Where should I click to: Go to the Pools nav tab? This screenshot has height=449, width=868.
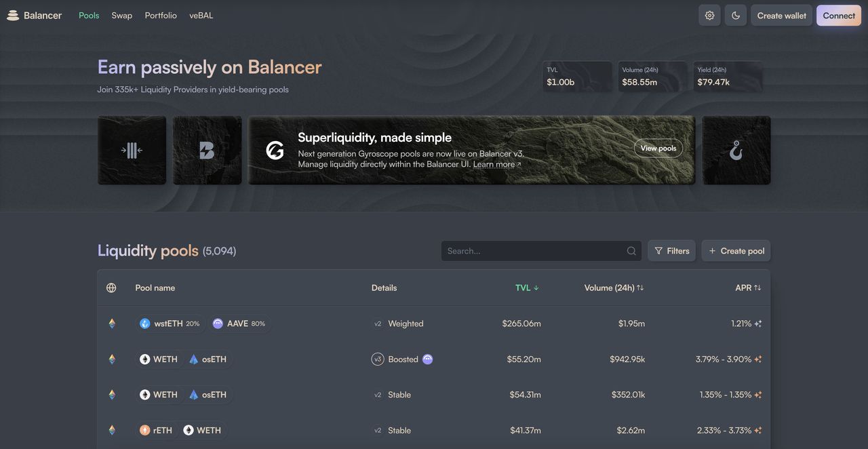(89, 16)
